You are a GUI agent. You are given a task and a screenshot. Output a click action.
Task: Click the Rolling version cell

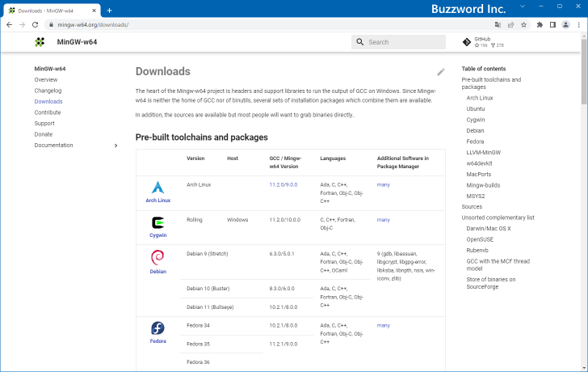pos(194,220)
